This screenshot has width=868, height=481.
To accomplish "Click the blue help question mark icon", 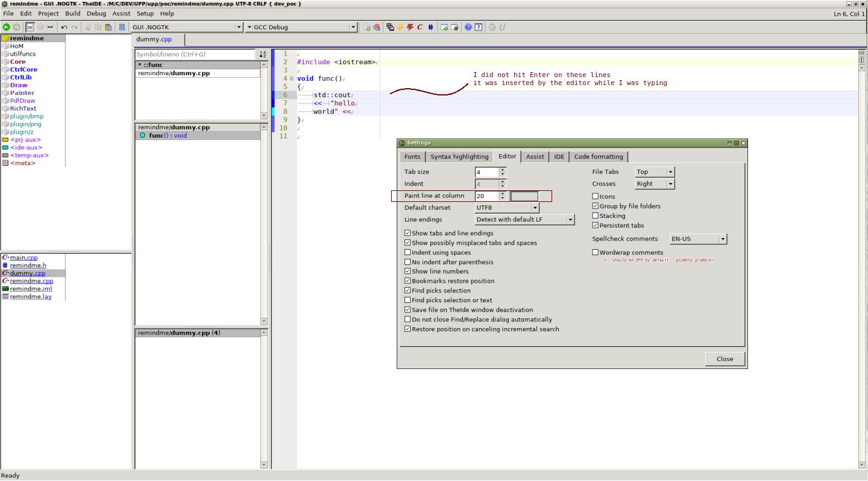I will 468,28.
